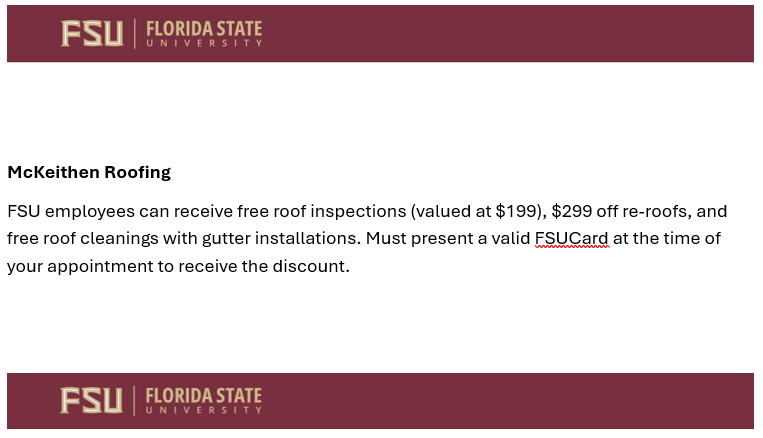Click the FSU logo in bottom banner
763x438 pixels.
click(x=91, y=401)
